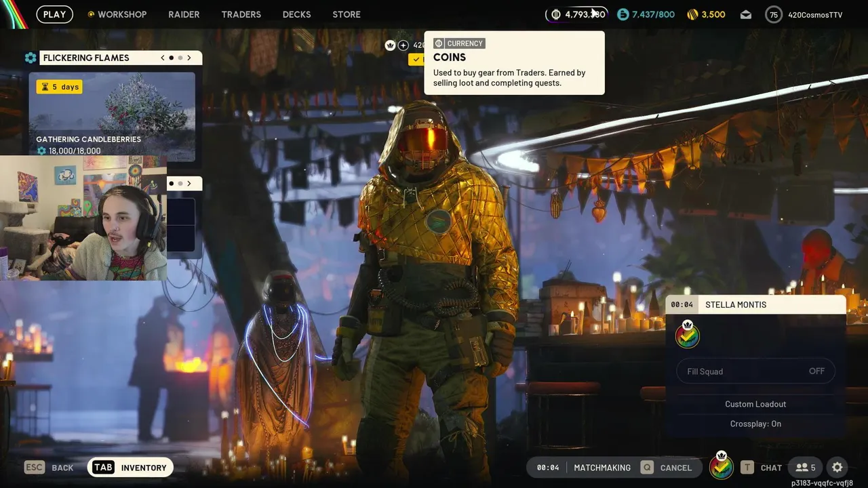Go to next page of second event panel

click(189, 183)
